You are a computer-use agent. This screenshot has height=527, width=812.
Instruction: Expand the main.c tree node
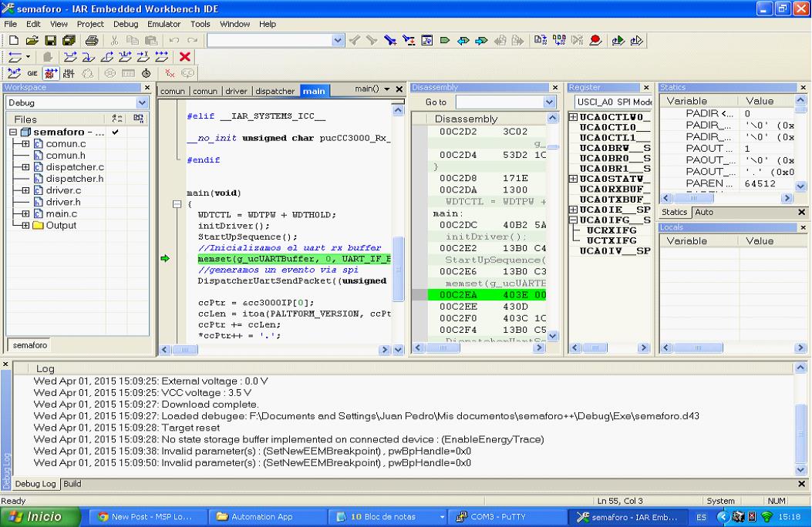[x=25, y=213]
